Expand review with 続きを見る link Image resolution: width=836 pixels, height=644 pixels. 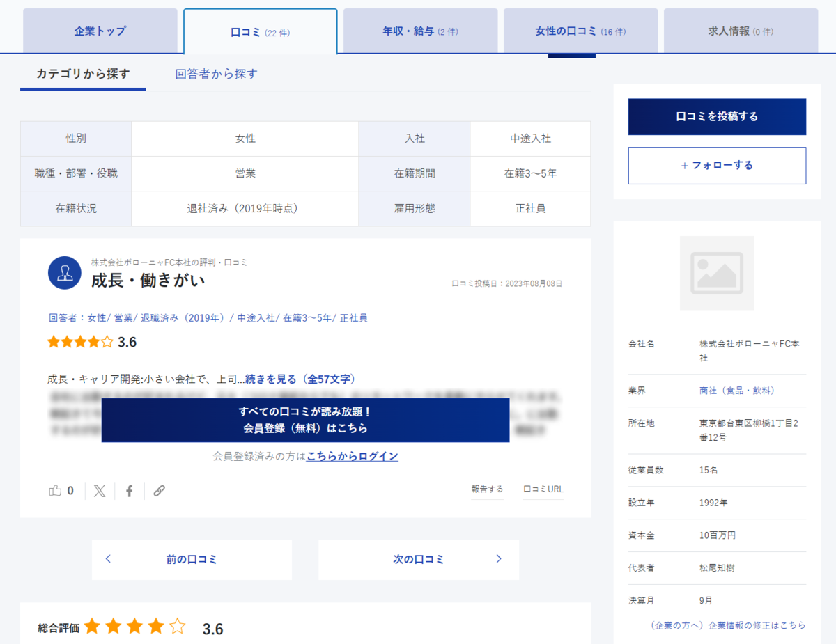click(x=300, y=379)
